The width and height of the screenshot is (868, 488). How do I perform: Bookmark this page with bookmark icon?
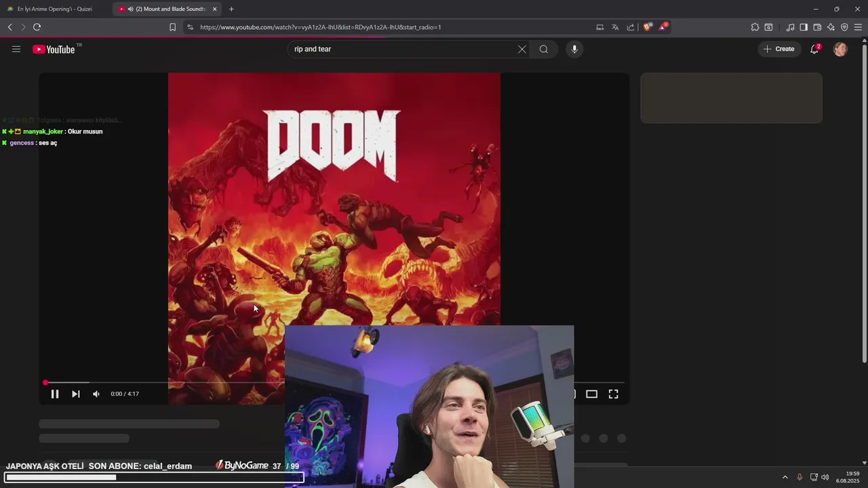[172, 27]
